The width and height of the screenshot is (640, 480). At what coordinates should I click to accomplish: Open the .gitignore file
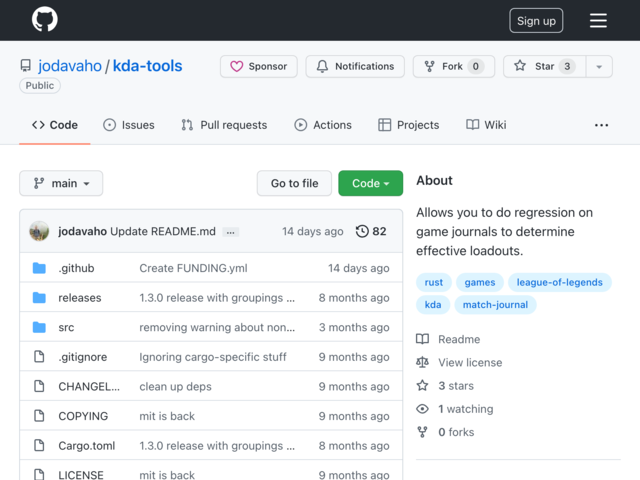point(82,357)
